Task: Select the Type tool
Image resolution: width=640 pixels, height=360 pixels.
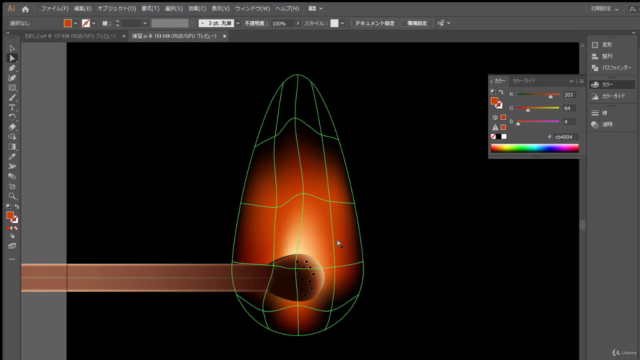Action: 12,107
